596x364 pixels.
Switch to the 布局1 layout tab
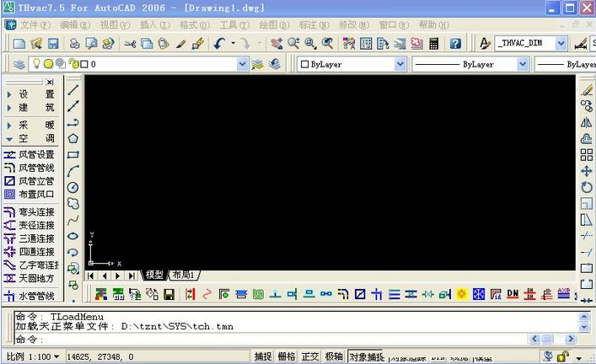point(184,275)
